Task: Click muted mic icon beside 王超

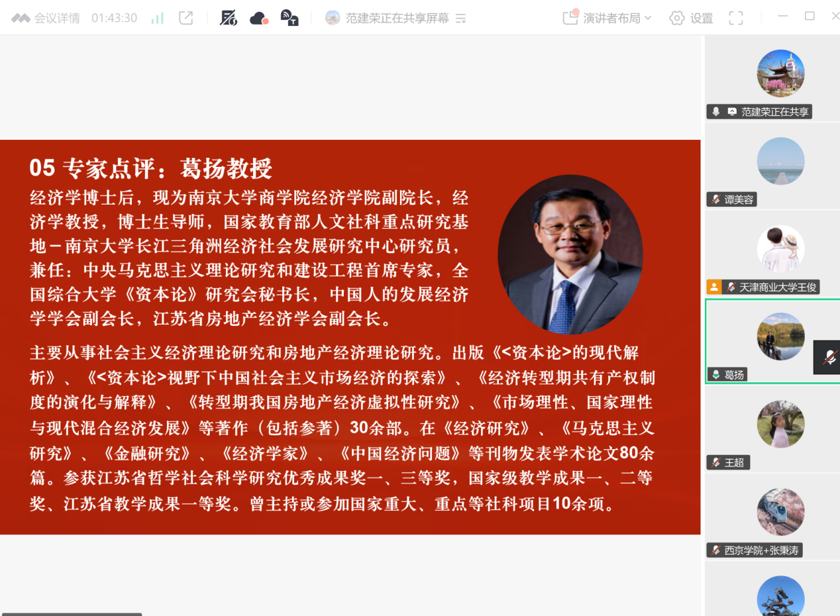Action: (x=716, y=462)
